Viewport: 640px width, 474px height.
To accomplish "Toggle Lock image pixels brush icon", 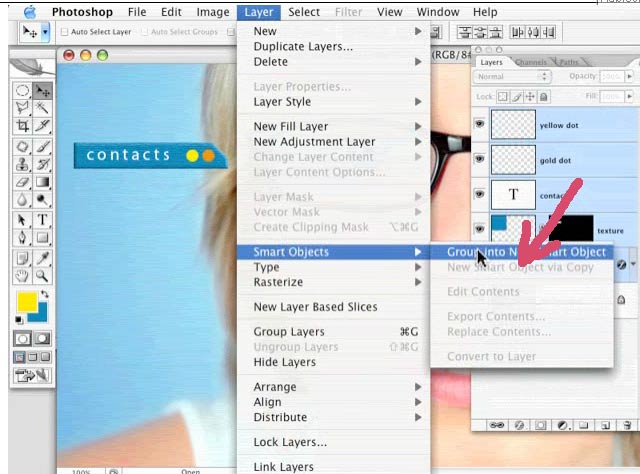I will click(x=517, y=97).
